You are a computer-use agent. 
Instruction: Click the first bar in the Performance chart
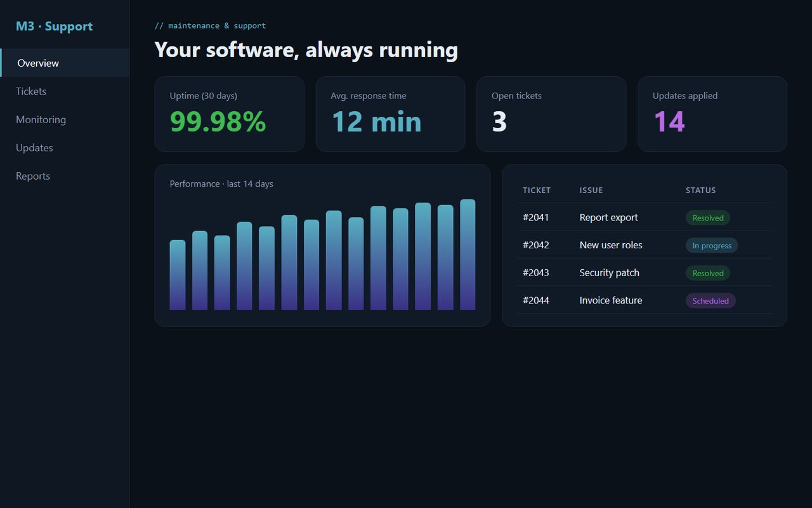(178, 275)
